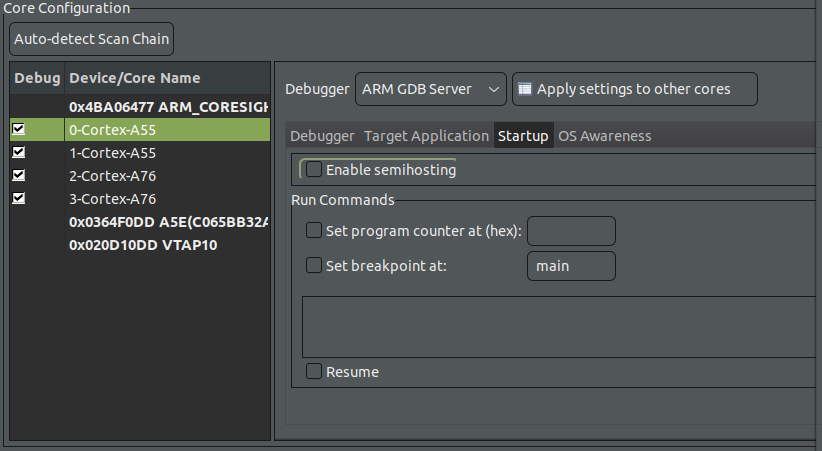Uncheck debug for 0-Cortex-A55
This screenshot has height=451, width=822.
(x=19, y=129)
